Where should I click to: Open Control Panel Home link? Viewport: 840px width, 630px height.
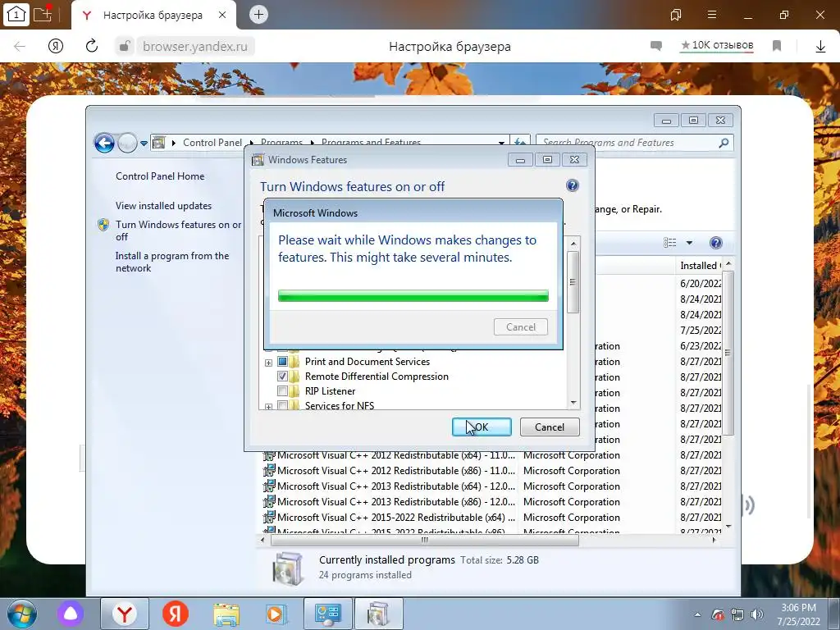point(160,176)
